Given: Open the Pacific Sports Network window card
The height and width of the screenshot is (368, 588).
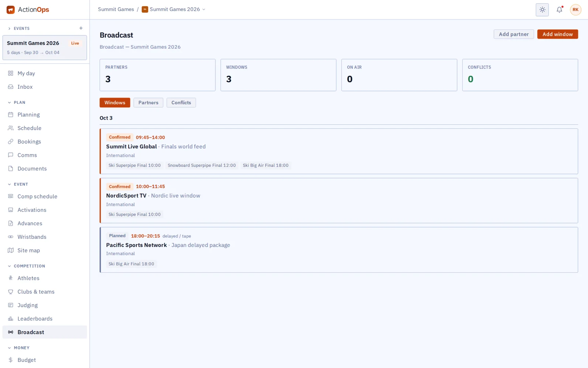Looking at the screenshot, I should tap(339, 250).
